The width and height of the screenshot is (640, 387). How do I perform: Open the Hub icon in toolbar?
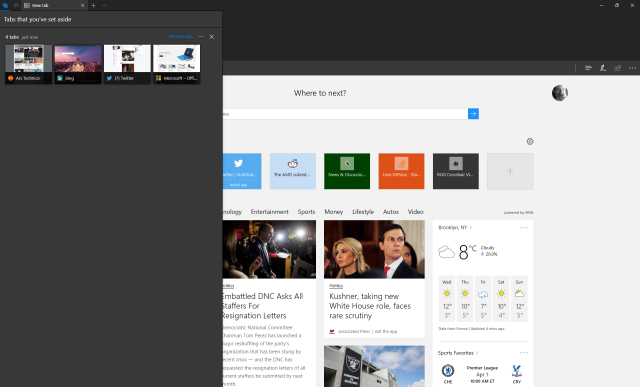pyautogui.click(x=588, y=68)
